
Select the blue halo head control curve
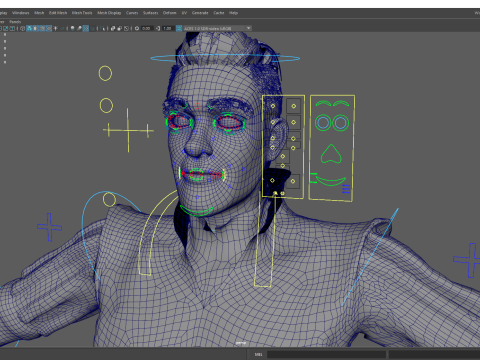pyautogui.click(x=225, y=58)
